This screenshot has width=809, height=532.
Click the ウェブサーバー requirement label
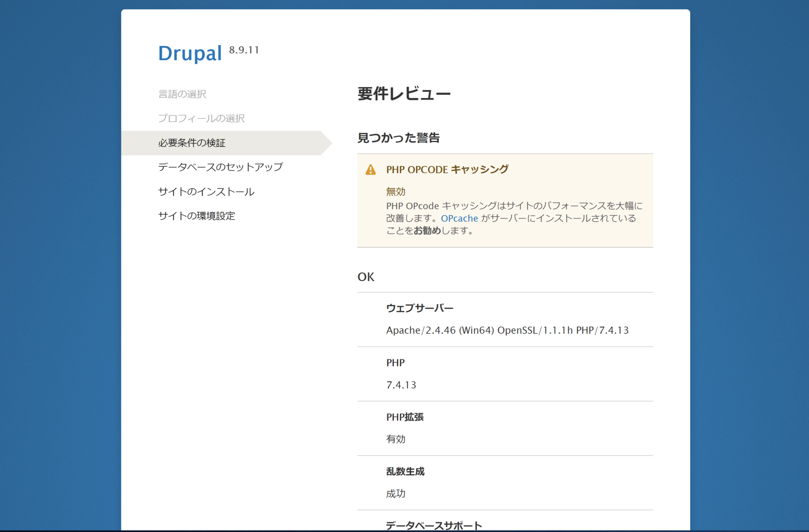click(420, 308)
